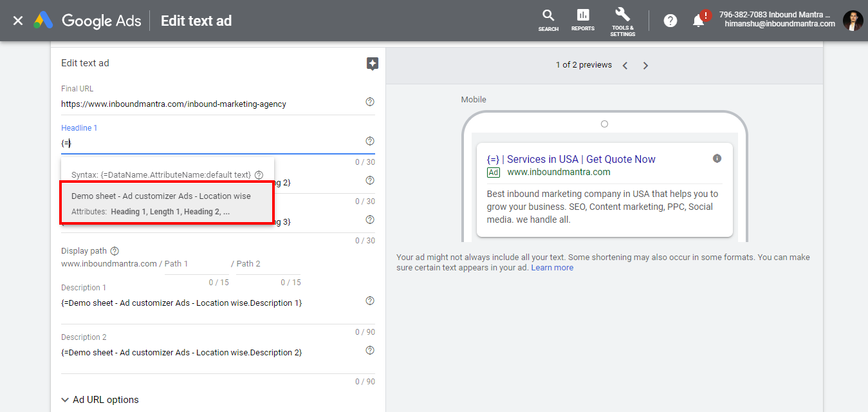
Task: Go to the previous ad preview
Action: [x=625, y=66]
